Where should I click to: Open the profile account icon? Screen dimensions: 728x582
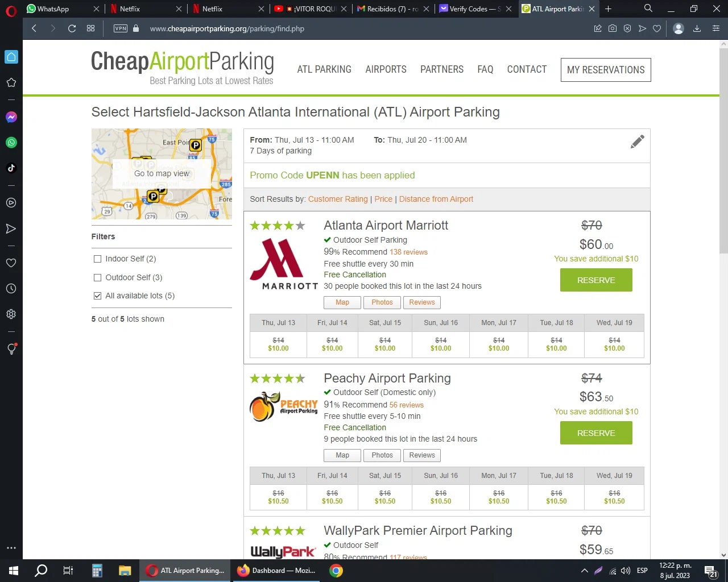(x=678, y=28)
